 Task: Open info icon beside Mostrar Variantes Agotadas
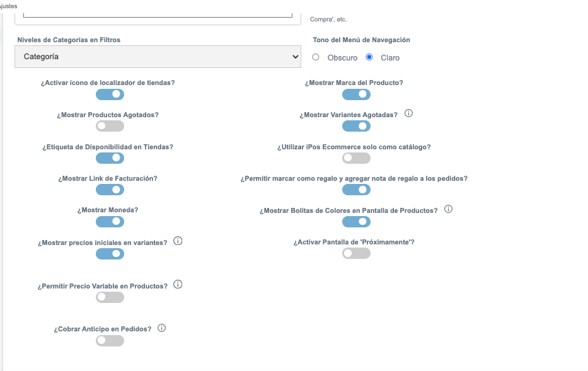coord(409,113)
